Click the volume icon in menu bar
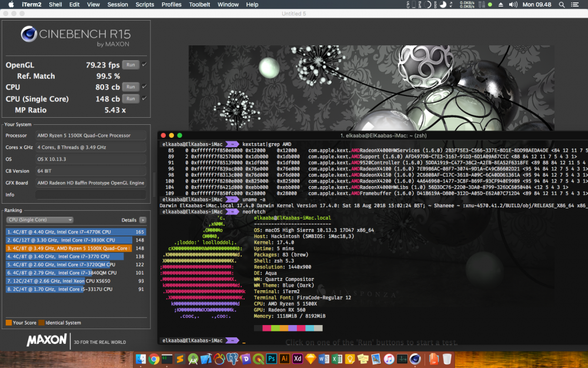Viewport: 588px width, 368px height. [513, 5]
